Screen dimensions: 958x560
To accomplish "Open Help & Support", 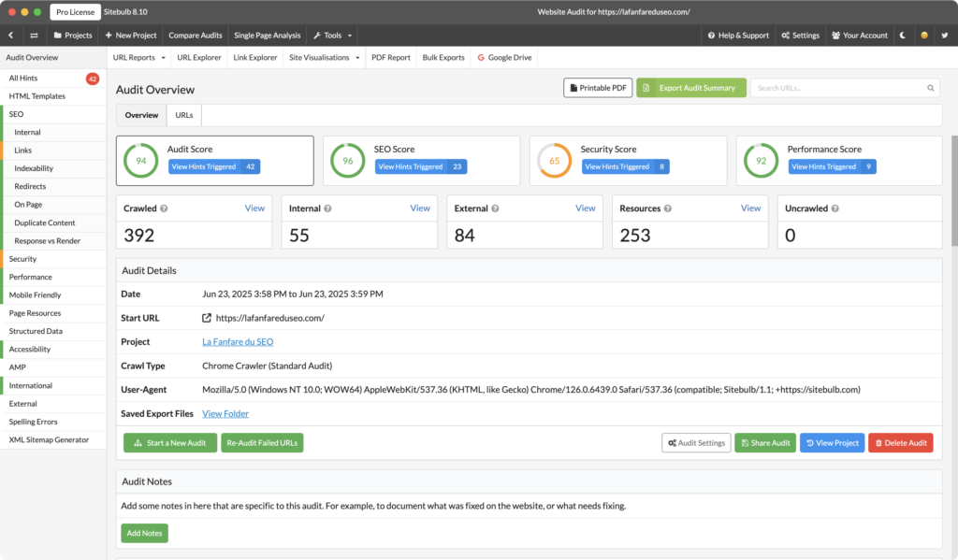I will tap(738, 36).
